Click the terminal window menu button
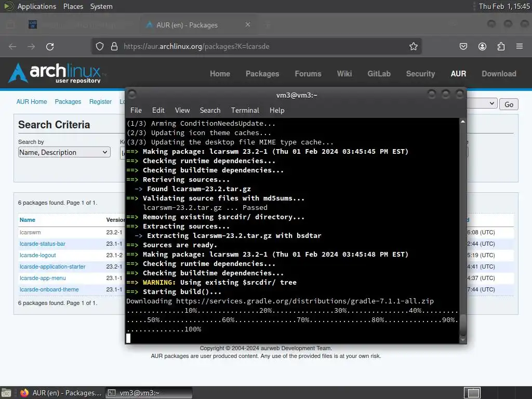 click(x=132, y=95)
